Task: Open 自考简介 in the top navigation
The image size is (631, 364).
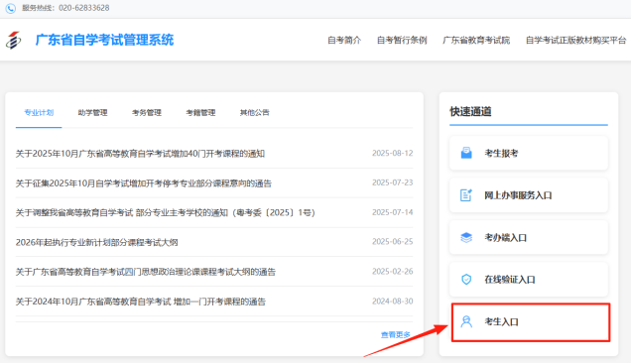Action: point(344,41)
